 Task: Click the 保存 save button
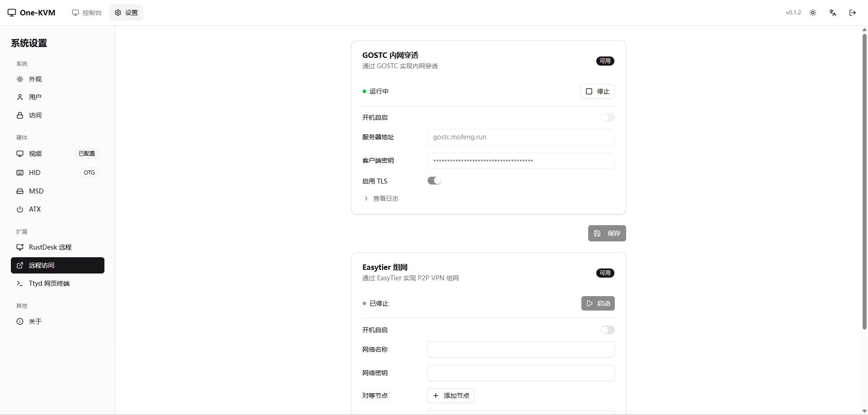coord(607,233)
